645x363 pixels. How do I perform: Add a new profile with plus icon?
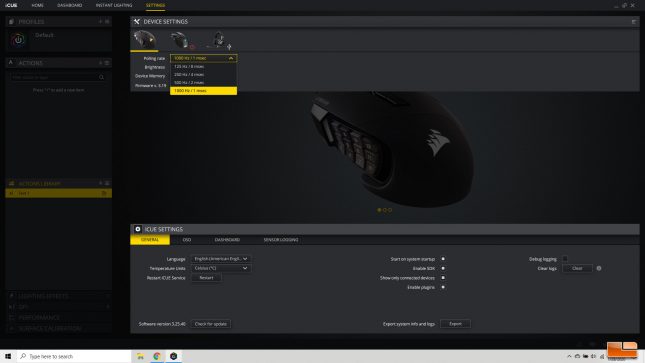click(x=100, y=21)
